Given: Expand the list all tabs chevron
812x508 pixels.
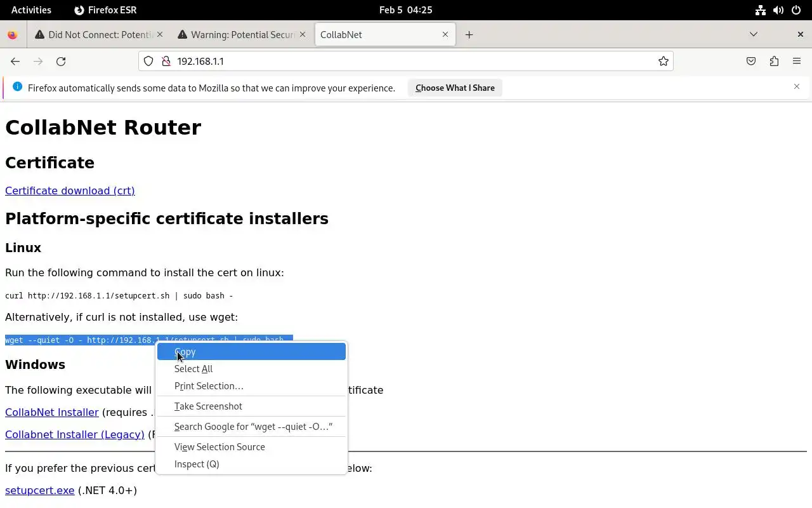Looking at the screenshot, I should click(x=754, y=34).
